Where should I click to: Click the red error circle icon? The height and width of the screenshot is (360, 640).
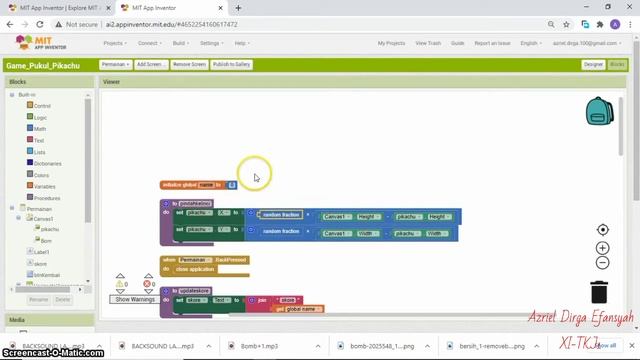[x=147, y=284]
